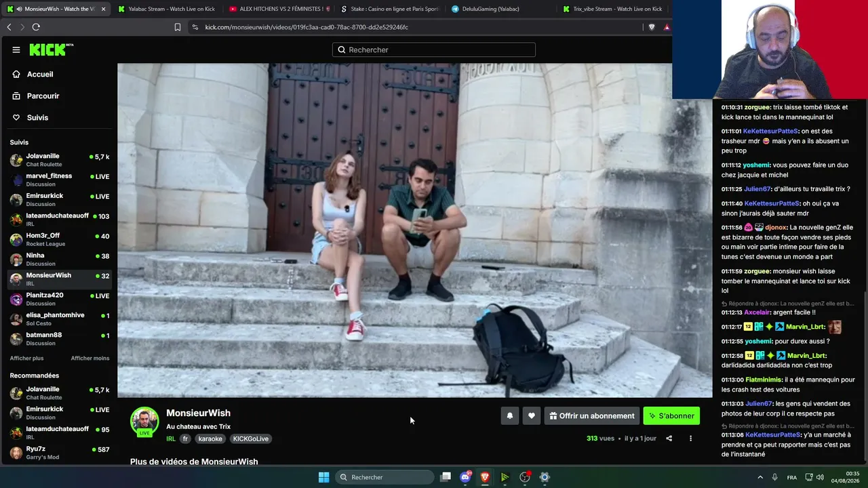Click the fr language tag
The image size is (868, 488).
pos(185,439)
